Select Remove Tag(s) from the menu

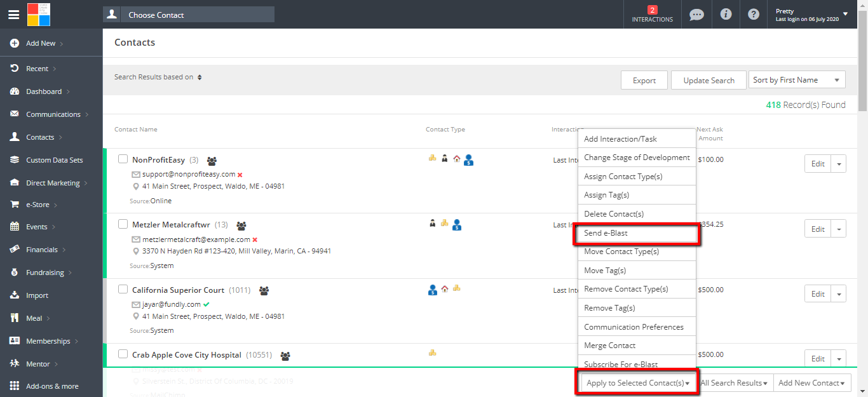click(637, 308)
